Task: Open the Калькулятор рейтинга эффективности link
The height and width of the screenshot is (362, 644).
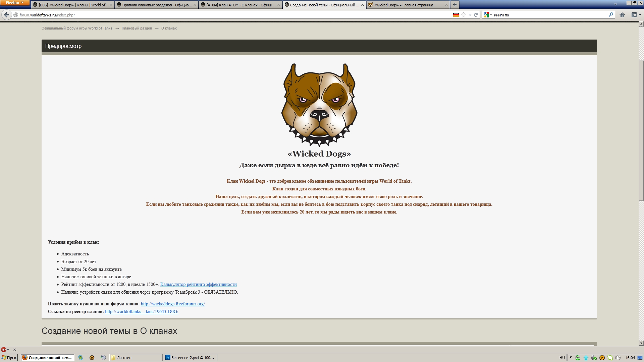Action: point(199,284)
